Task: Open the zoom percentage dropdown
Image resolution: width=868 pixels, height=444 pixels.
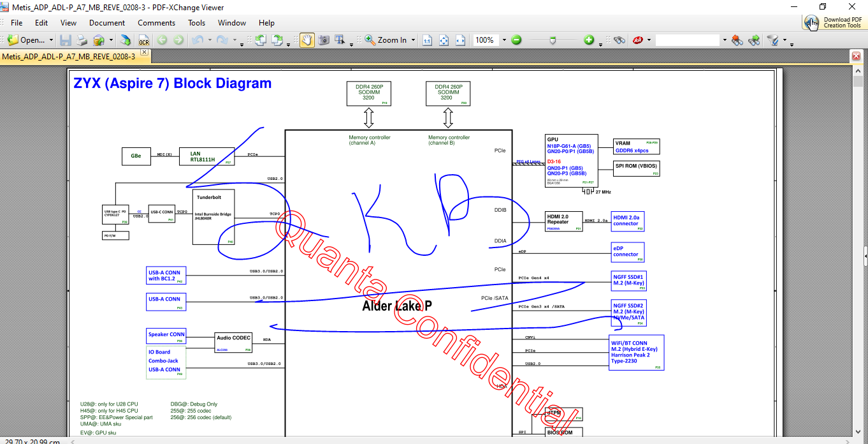Action: click(x=503, y=40)
